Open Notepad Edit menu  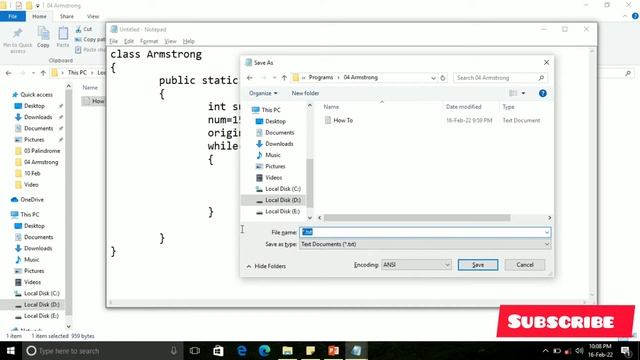pyautogui.click(x=129, y=41)
